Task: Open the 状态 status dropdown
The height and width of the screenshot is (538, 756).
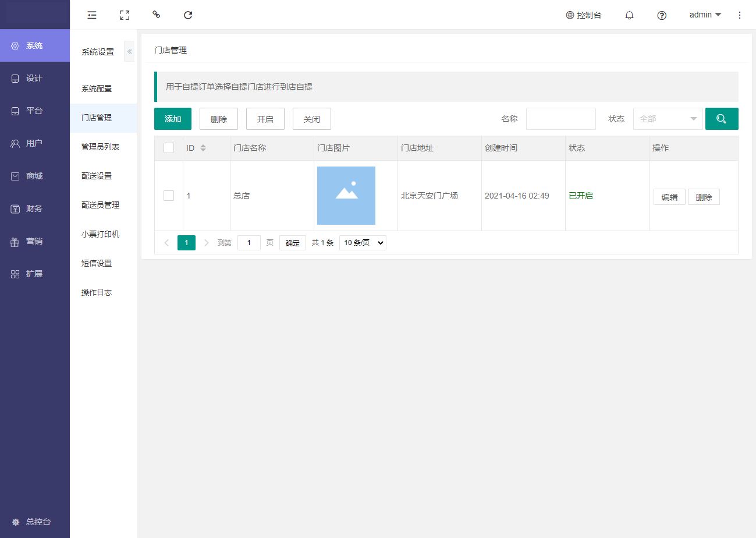Action: (668, 119)
